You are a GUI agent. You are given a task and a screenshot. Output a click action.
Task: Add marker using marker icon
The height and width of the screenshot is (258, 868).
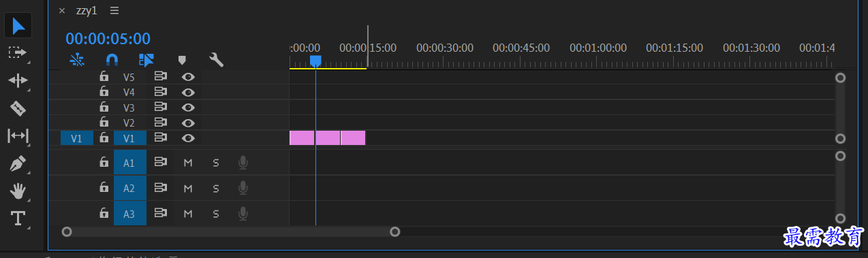[182, 61]
